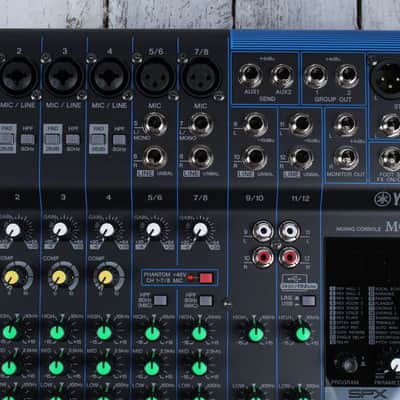This screenshot has width=400, height=400.
Task: Point to the MONITOR OUT label text
Action: tap(346, 174)
